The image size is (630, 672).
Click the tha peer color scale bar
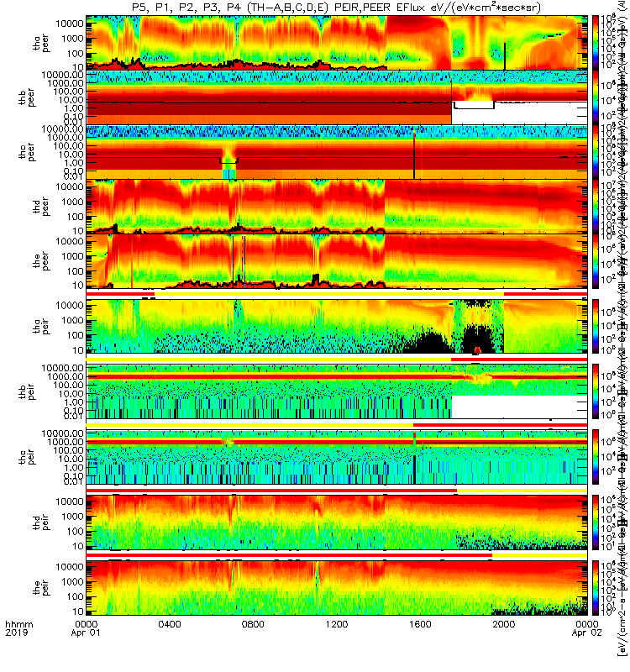click(x=596, y=43)
